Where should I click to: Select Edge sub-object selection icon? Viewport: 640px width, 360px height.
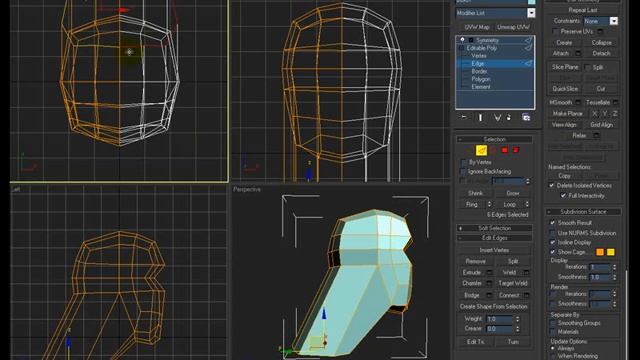pos(482,151)
